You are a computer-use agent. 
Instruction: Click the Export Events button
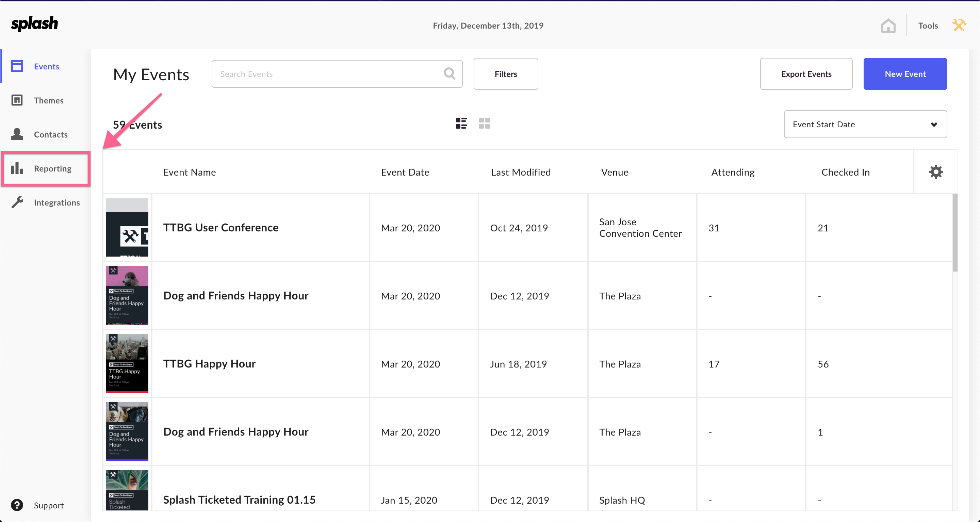[x=806, y=74]
